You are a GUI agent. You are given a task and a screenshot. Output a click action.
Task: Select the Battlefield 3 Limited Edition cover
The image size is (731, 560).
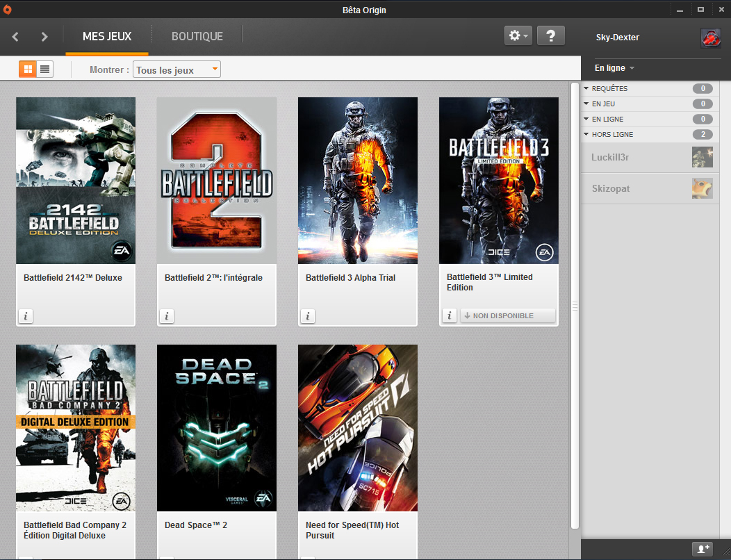pos(499,181)
